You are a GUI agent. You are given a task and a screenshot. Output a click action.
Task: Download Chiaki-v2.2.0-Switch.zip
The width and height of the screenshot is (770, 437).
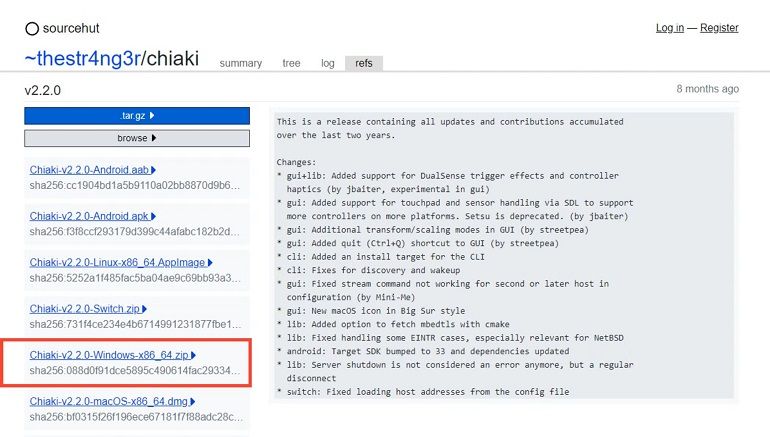click(x=84, y=309)
